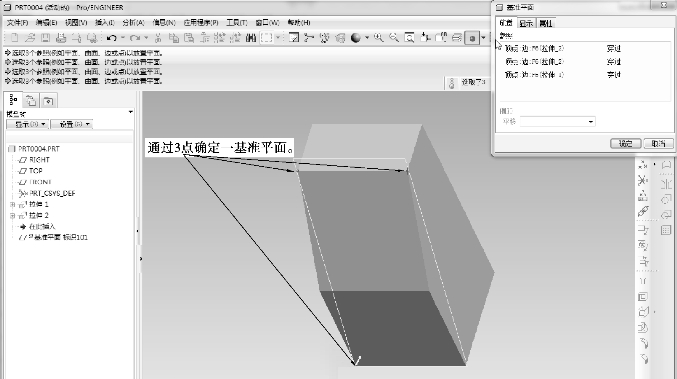Switch to the 显示 tab in datum dialog
Viewport: 677px width, 379px height.
tap(526, 23)
